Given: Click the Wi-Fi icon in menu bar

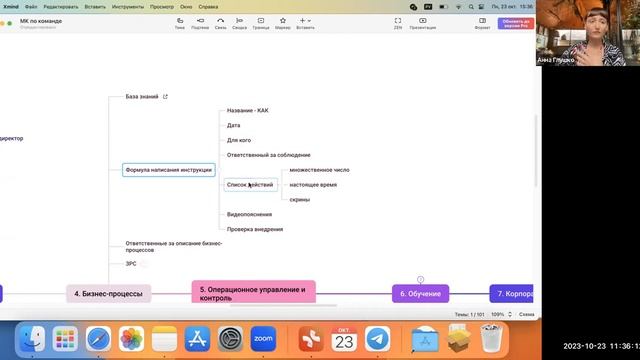Looking at the screenshot, I should (x=458, y=7).
